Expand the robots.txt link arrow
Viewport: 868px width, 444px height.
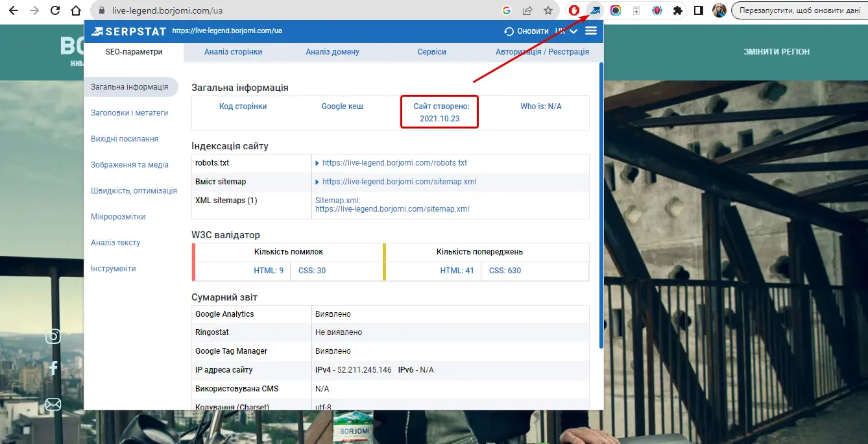[x=317, y=163]
